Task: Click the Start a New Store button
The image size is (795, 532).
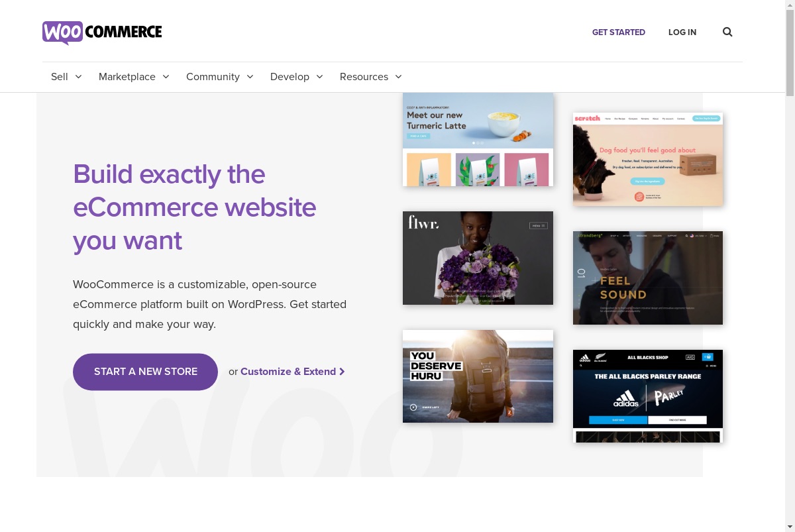Action: pyautogui.click(x=145, y=372)
